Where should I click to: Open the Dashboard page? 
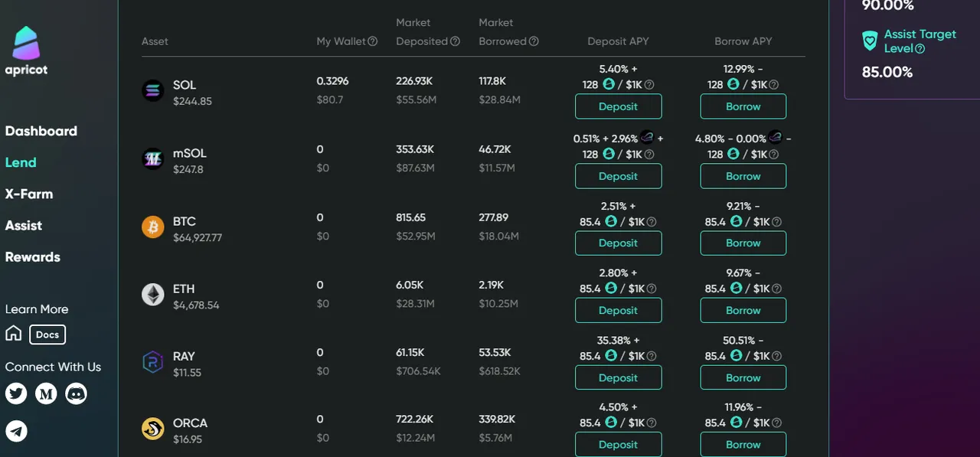pyautogui.click(x=41, y=131)
